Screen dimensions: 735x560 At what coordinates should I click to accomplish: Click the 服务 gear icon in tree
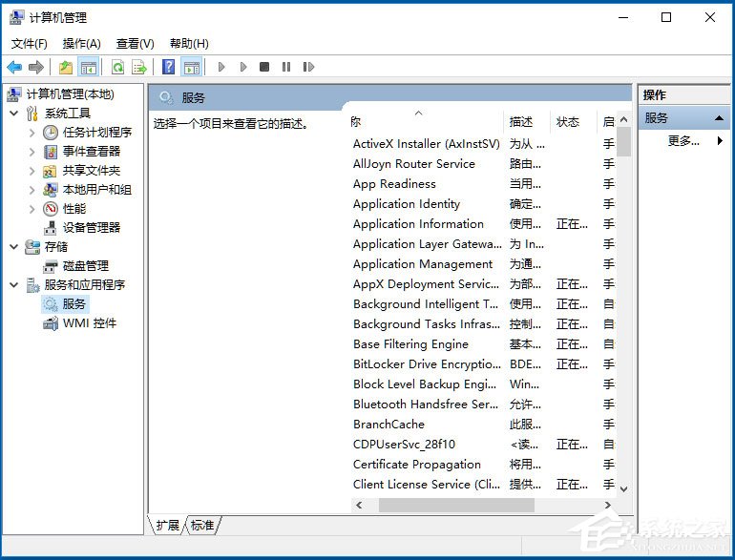point(51,304)
